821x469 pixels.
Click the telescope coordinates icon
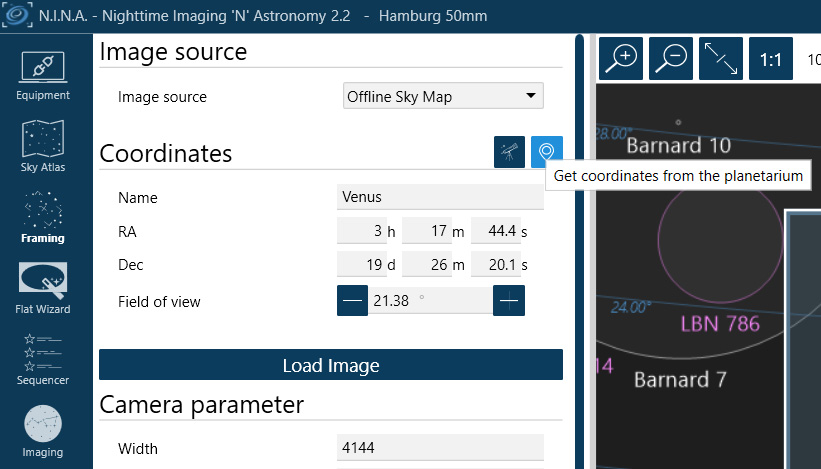(510, 152)
